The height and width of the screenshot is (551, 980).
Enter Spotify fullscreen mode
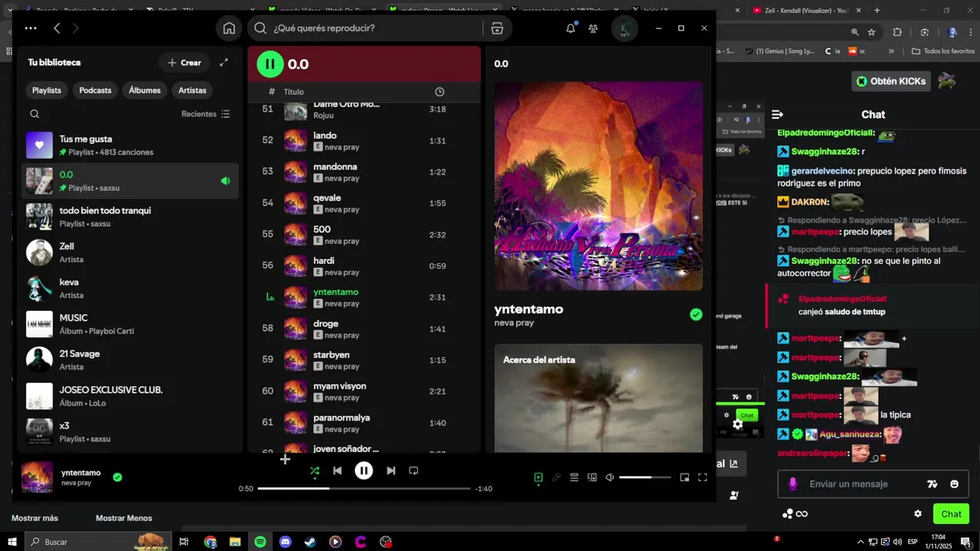click(702, 478)
